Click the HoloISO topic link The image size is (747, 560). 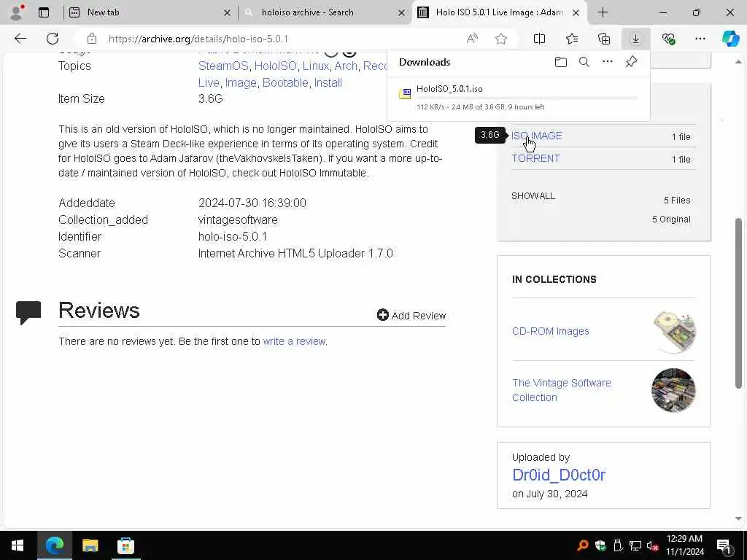pyautogui.click(x=275, y=66)
